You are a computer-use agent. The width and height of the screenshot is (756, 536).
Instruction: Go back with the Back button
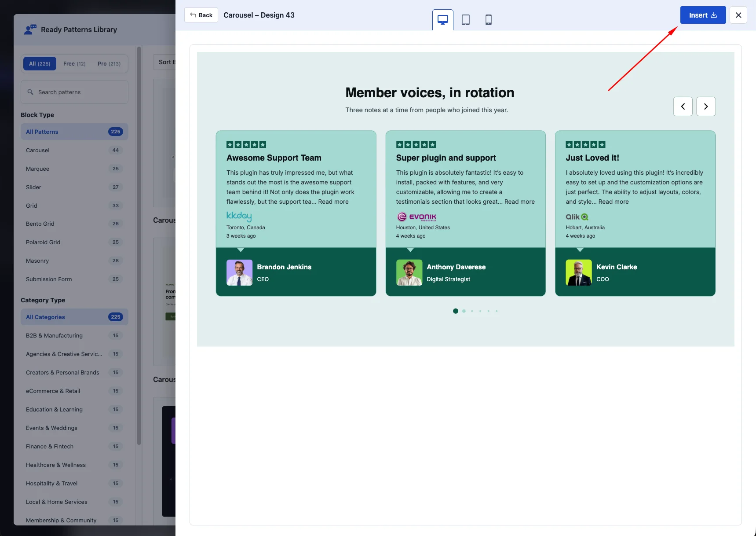[201, 15]
